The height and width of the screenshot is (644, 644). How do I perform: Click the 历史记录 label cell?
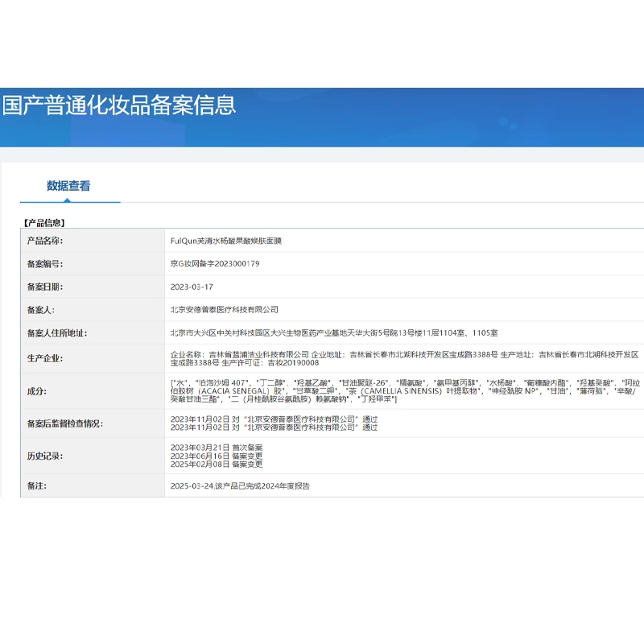coord(93,456)
